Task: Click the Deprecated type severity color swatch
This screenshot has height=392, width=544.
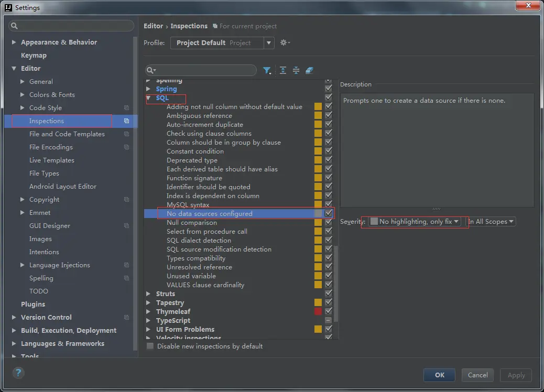Action: coord(318,160)
